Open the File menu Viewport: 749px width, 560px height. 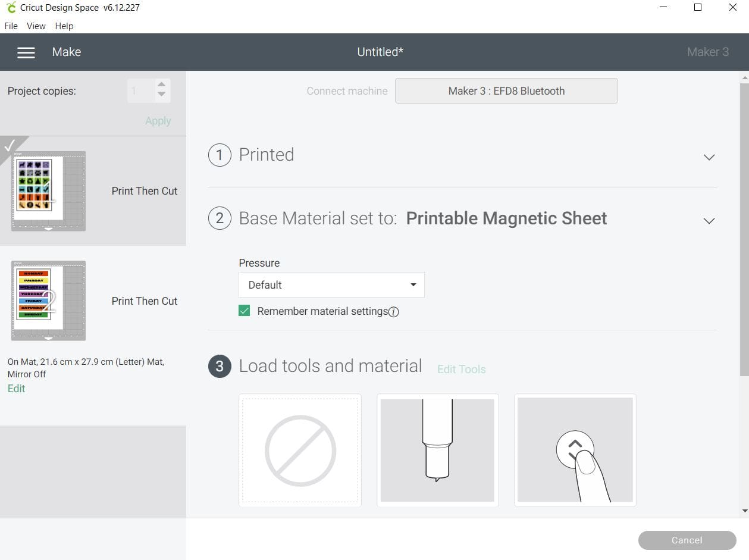click(11, 26)
